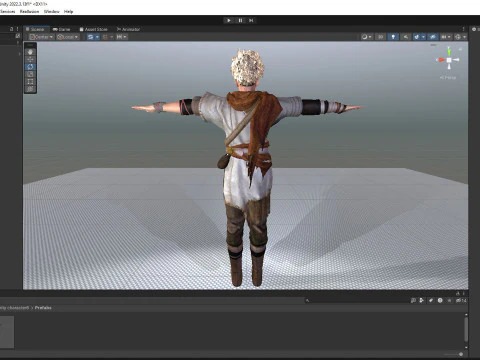Click the green Y axis on orientation gizmo
Image resolution: width=480 pixels, height=360 pixels.
pos(449,51)
